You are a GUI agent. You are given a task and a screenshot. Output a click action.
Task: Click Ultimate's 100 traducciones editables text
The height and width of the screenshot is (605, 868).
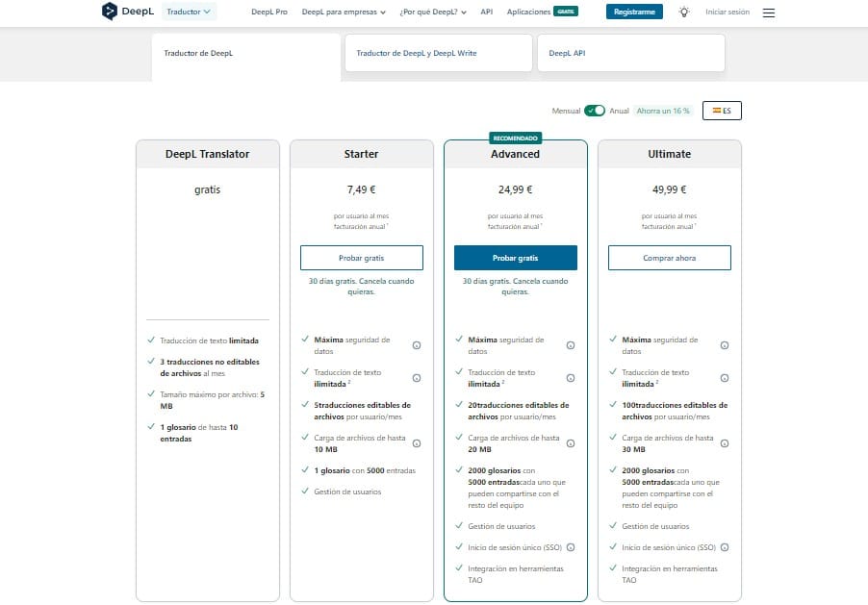click(675, 411)
